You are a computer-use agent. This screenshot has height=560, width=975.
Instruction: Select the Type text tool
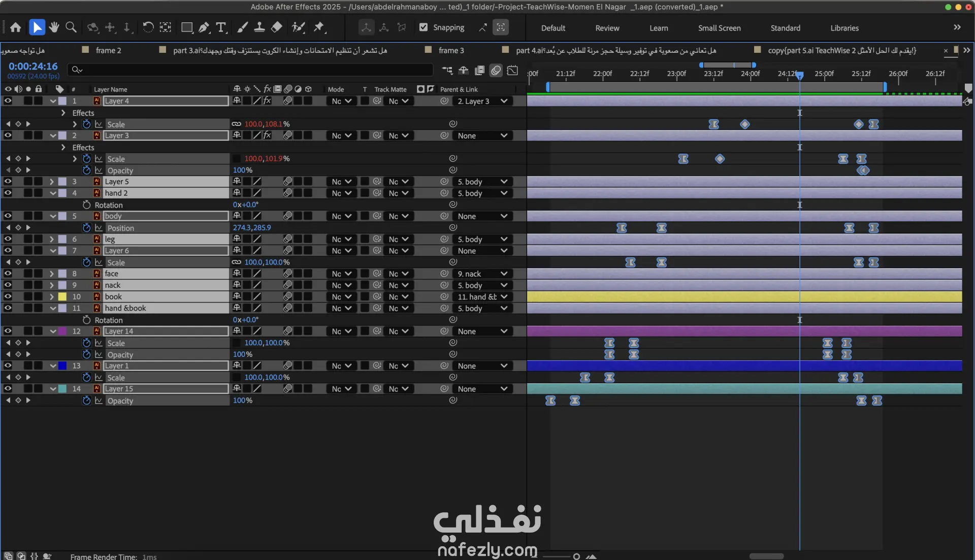221,27
